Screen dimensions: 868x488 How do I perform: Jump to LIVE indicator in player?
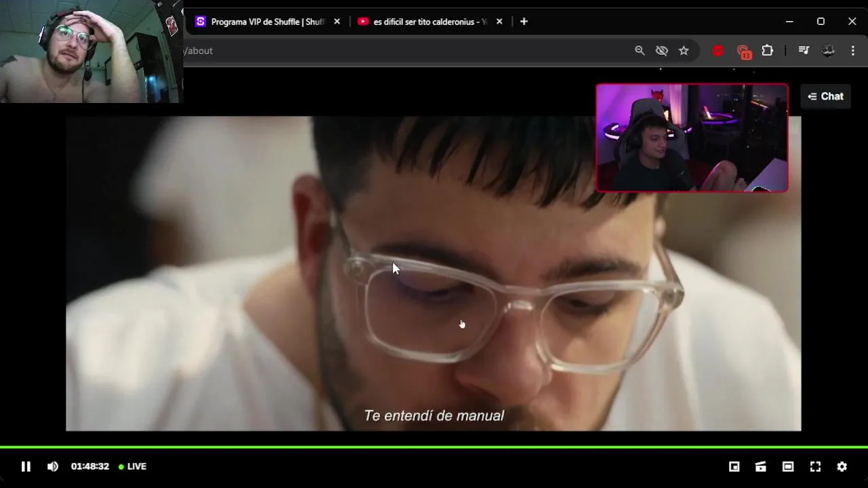[x=132, y=466]
